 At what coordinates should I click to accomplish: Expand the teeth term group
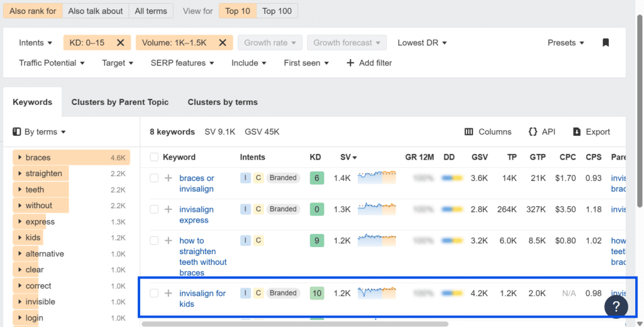tap(19, 189)
